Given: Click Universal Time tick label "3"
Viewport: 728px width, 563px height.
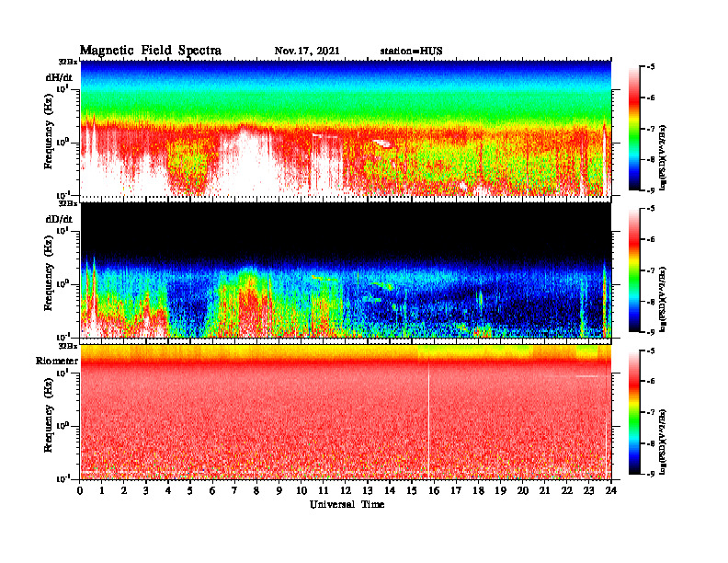Looking at the screenshot, I should 146,491.
